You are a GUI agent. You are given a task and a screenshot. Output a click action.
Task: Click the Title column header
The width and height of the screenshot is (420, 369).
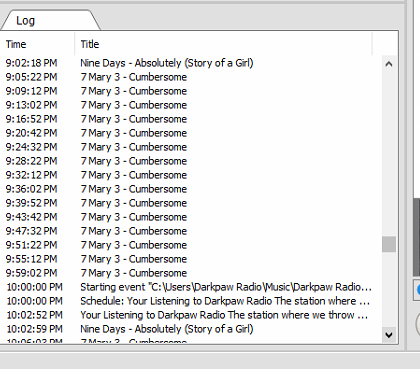tap(223, 44)
